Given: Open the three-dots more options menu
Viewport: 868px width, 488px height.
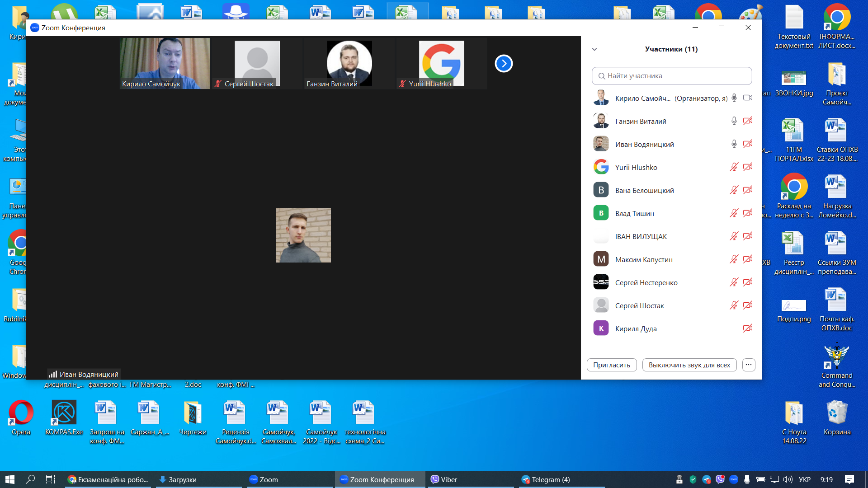Looking at the screenshot, I should 749,365.
